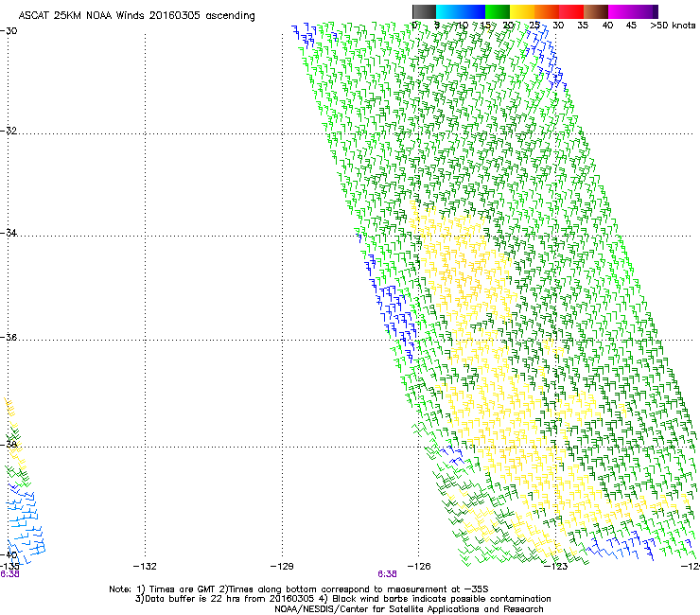The width and height of the screenshot is (700, 615).
Task: Click the '-36' latitude axis label
Action: pyautogui.click(x=9, y=337)
